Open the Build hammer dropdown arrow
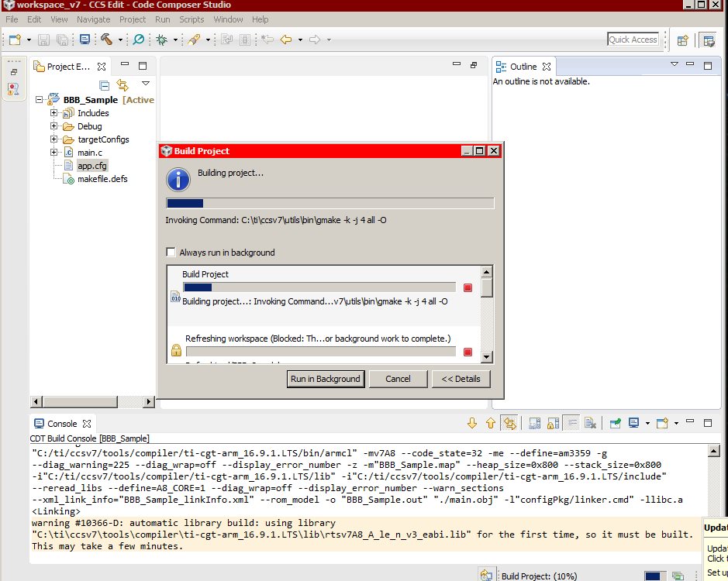Viewport: 728px width, 581px height. point(120,40)
